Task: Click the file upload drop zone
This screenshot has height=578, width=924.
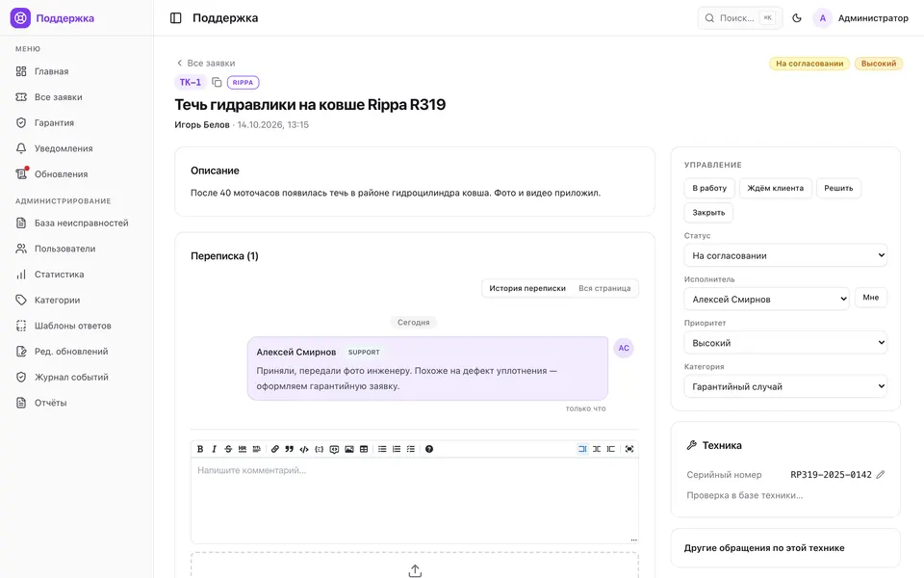Action: pyautogui.click(x=414, y=565)
